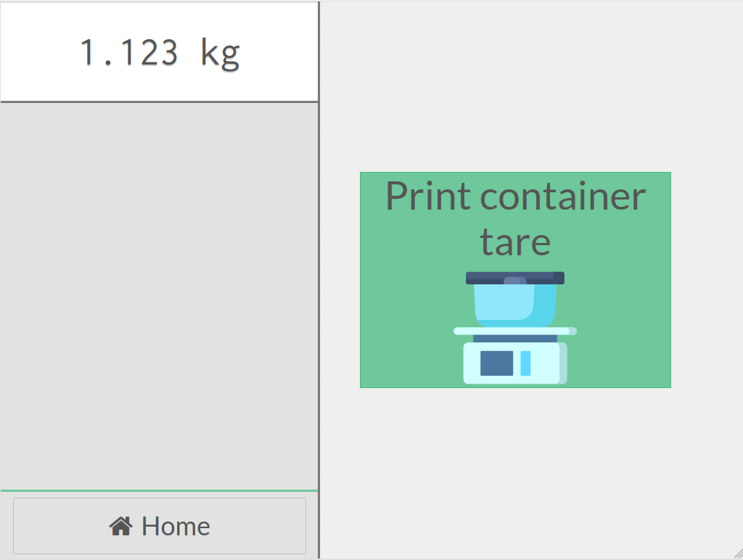Click the Print container tare text label
Screen dimensions: 743x560
pos(515,218)
